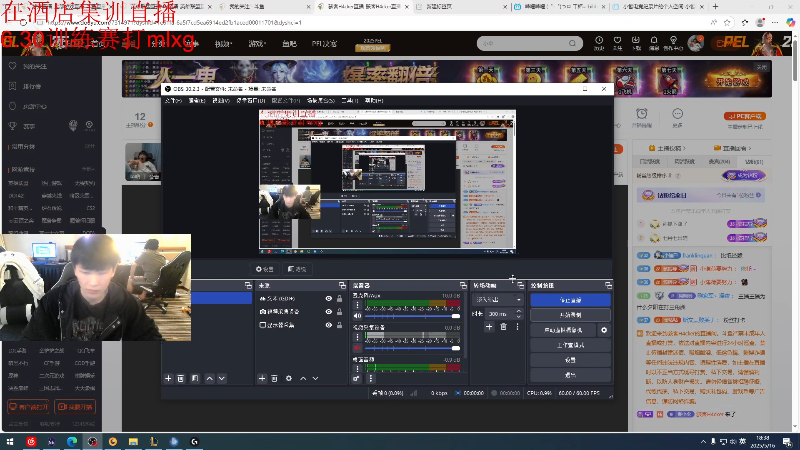The image size is (800, 450).
Task: Remove selected scene using trash icon in Scenes dock
Action: point(181,379)
